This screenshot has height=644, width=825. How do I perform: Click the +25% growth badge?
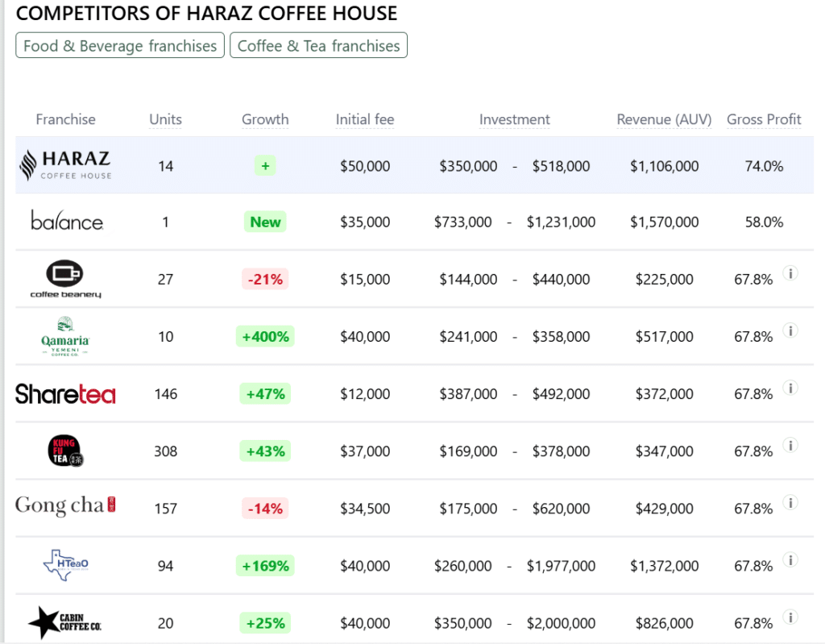click(265, 624)
